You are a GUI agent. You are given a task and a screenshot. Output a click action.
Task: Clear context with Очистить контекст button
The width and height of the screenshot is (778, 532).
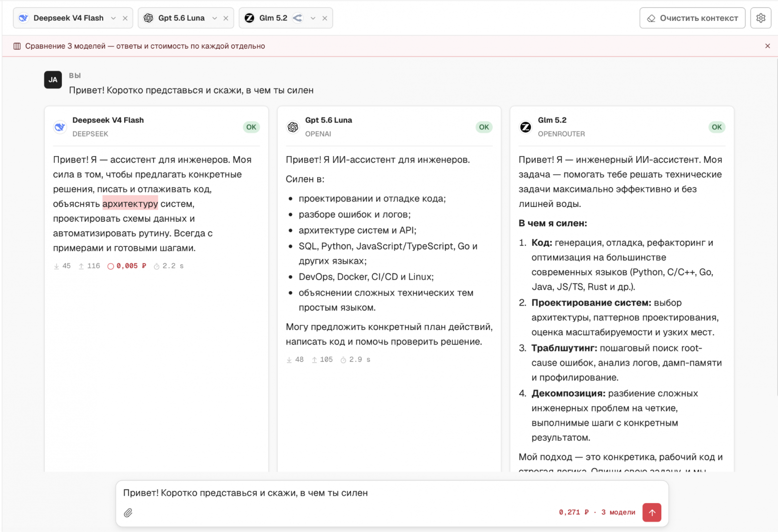tap(692, 18)
